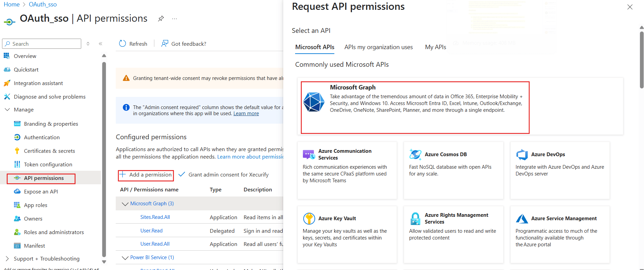Screen dimensions: 644x270
Task: Click the request panel vertical scrollbar thumb
Action: pyautogui.click(x=641, y=60)
